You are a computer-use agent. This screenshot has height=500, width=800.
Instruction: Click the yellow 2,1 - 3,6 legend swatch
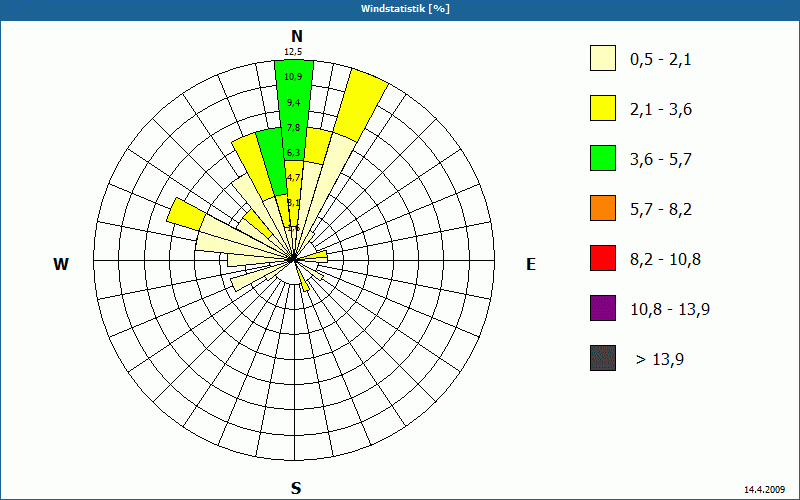[x=603, y=108]
